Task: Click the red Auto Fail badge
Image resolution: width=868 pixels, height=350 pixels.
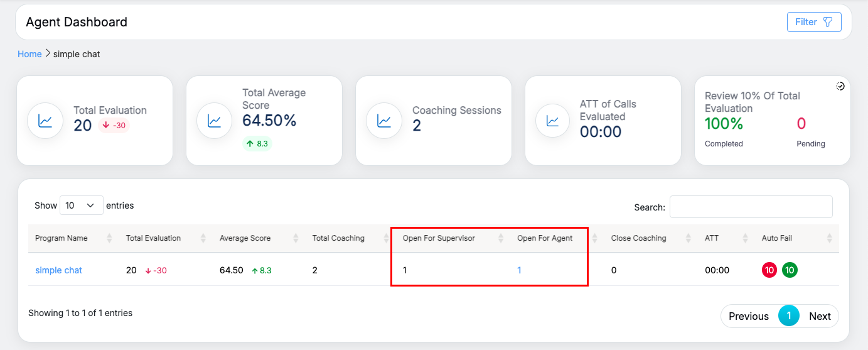Action: point(769,270)
